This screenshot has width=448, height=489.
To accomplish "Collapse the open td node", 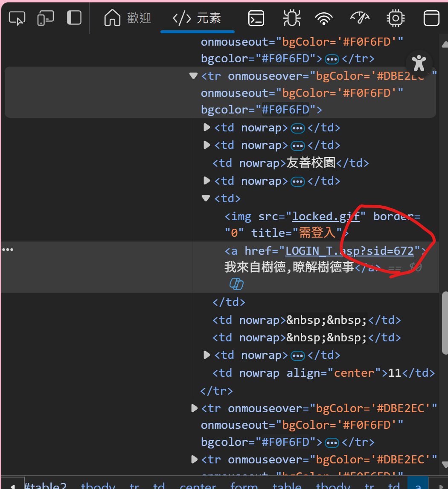I will [x=206, y=198].
